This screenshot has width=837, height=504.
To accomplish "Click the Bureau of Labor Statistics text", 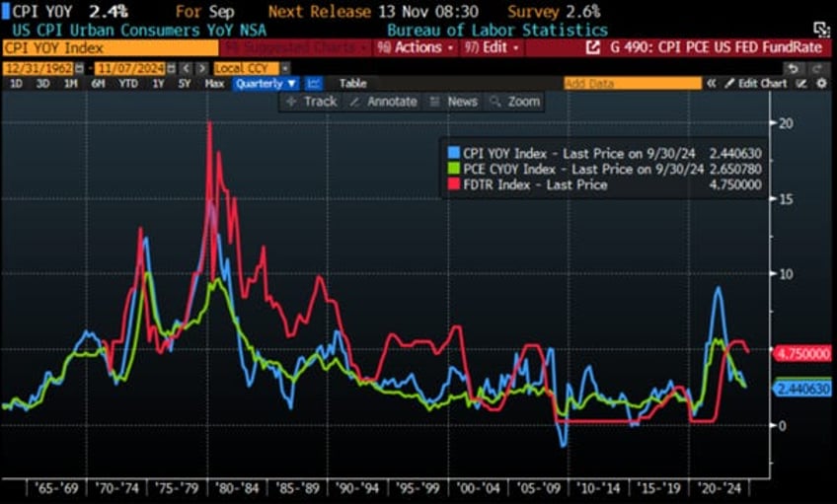I will pyautogui.click(x=497, y=30).
